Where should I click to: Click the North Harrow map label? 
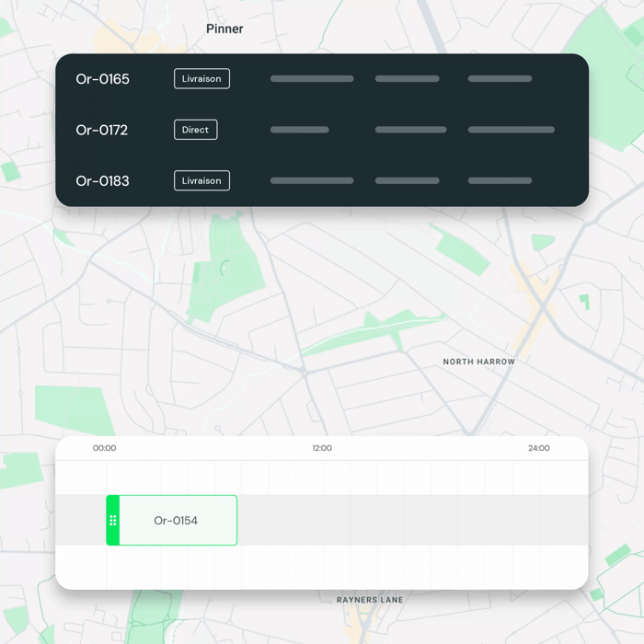pos(479,362)
